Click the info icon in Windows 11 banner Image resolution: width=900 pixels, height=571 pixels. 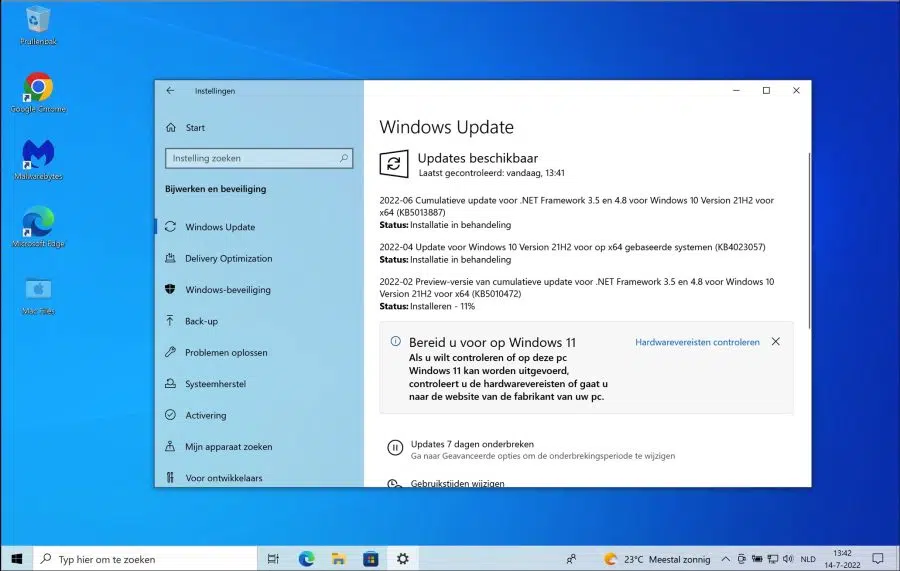point(395,341)
